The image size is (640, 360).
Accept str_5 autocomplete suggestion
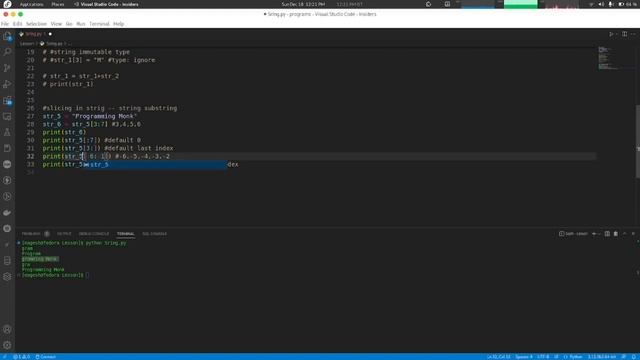[x=155, y=164]
